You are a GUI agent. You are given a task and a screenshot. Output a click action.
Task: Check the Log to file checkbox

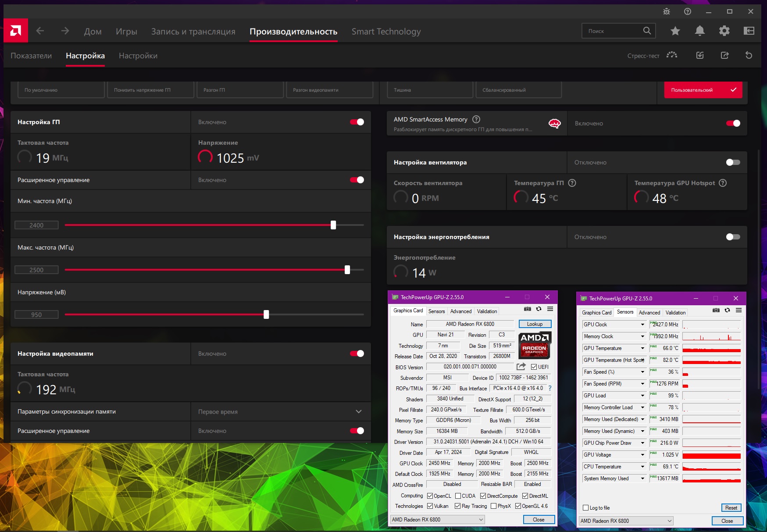[585, 508]
